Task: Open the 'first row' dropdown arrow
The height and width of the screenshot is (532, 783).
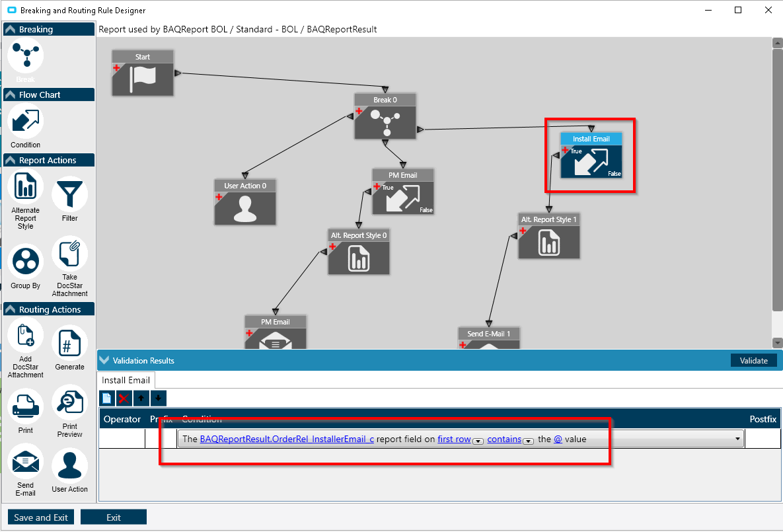Action: tap(478, 441)
